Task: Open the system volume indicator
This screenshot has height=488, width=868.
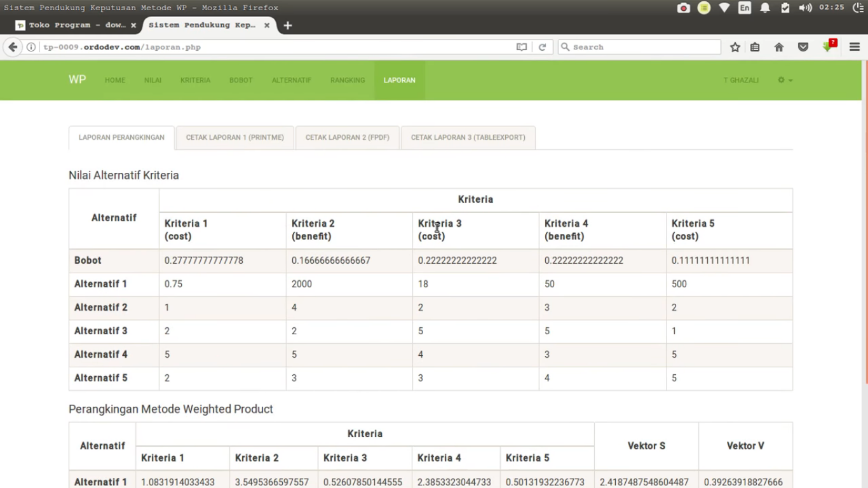Action: pos(805,8)
